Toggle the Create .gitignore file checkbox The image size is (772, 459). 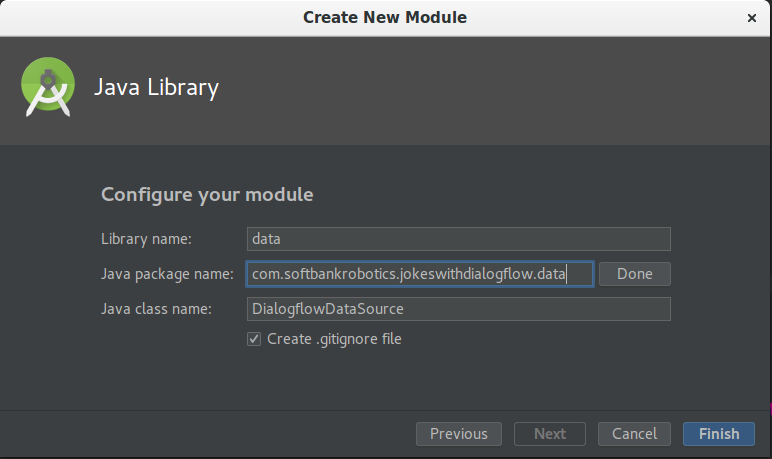point(254,339)
